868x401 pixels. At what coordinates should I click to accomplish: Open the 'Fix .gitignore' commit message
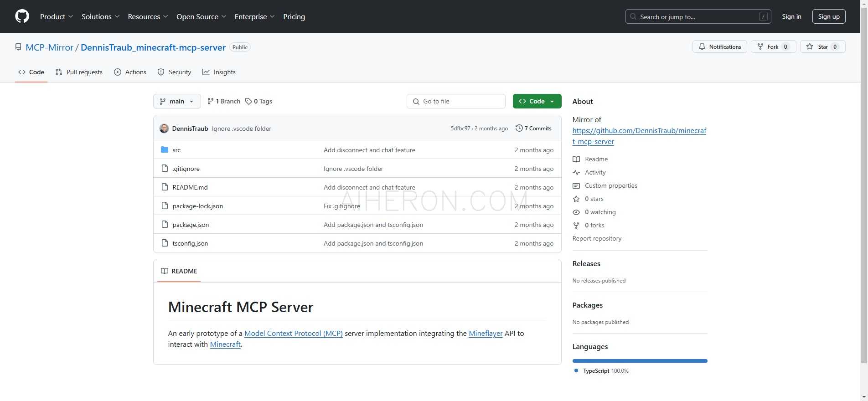point(342,206)
